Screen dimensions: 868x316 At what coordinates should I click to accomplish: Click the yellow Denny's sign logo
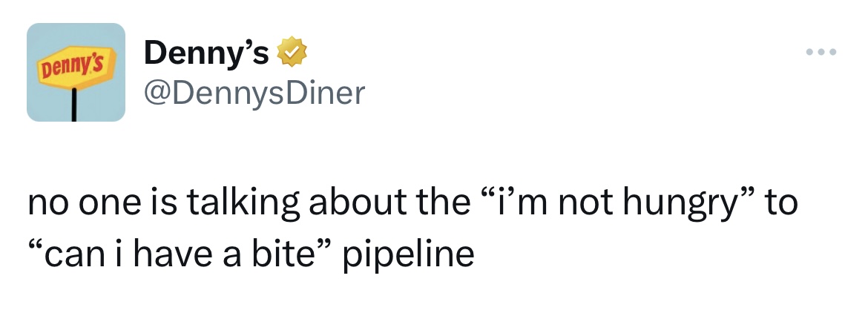pos(75,68)
